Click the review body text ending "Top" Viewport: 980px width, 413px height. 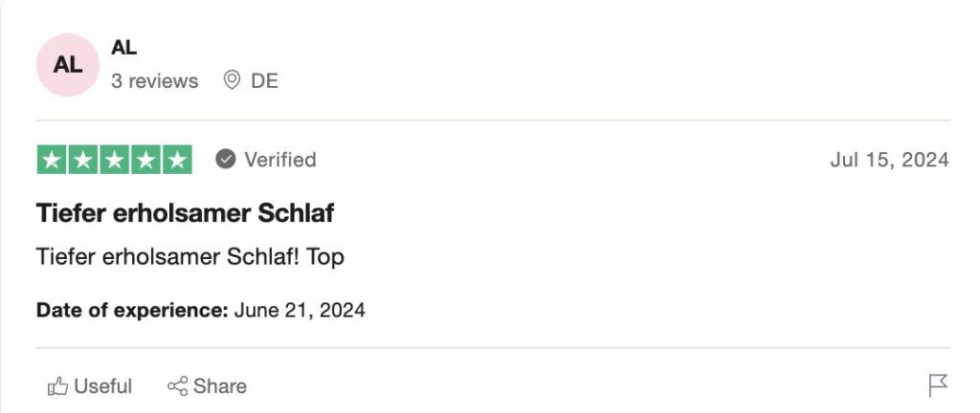189,257
